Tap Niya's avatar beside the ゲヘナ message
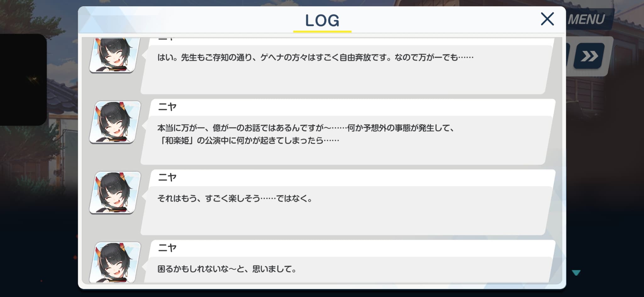644x297 pixels. click(115, 55)
